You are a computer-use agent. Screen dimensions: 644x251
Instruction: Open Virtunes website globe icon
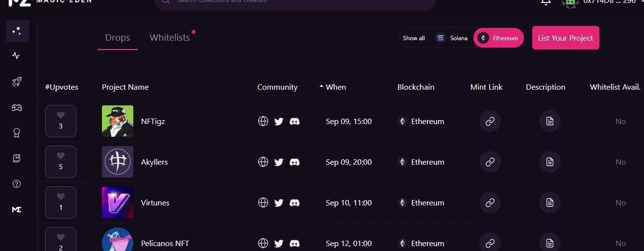[x=263, y=203]
